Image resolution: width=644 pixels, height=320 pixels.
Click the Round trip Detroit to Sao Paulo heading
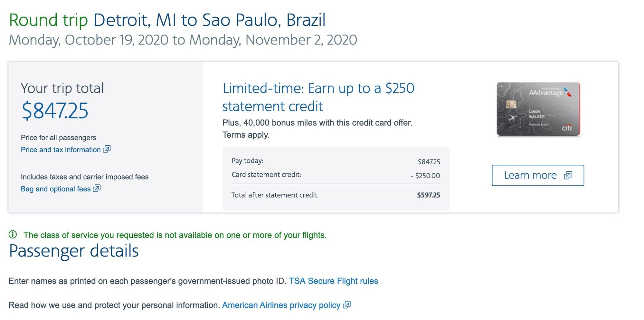[x=167, y=20]
